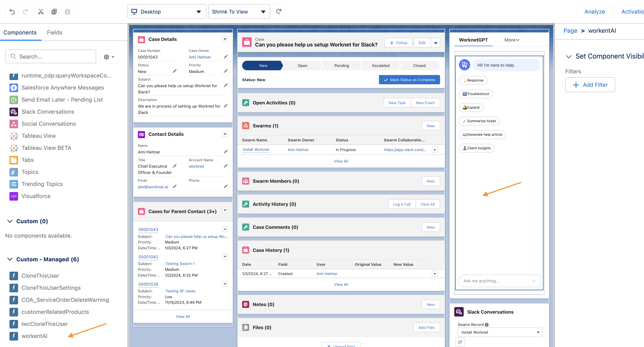Select the Salesforce Anywhere Messages icon

pyautogui.click(x=14, y=88)
